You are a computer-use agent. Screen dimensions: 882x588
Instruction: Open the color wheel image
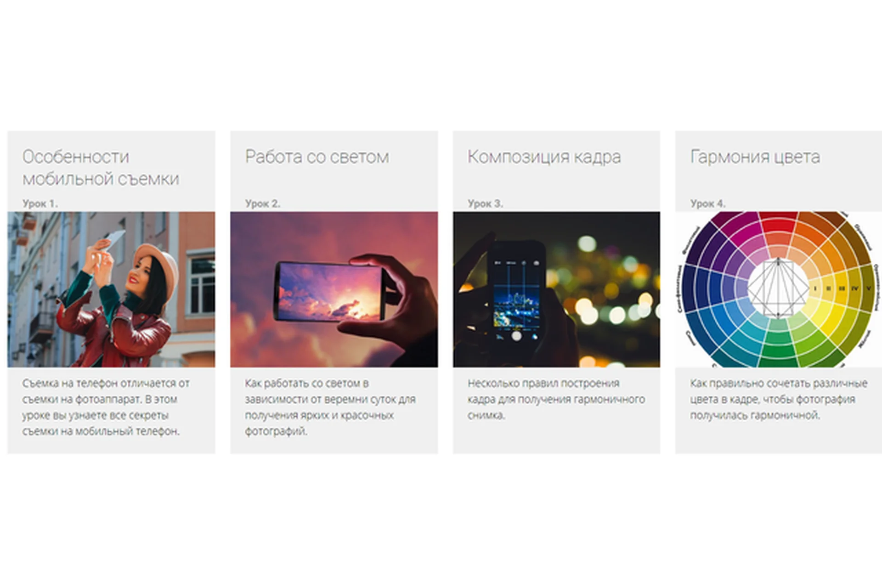coord(779,289)
